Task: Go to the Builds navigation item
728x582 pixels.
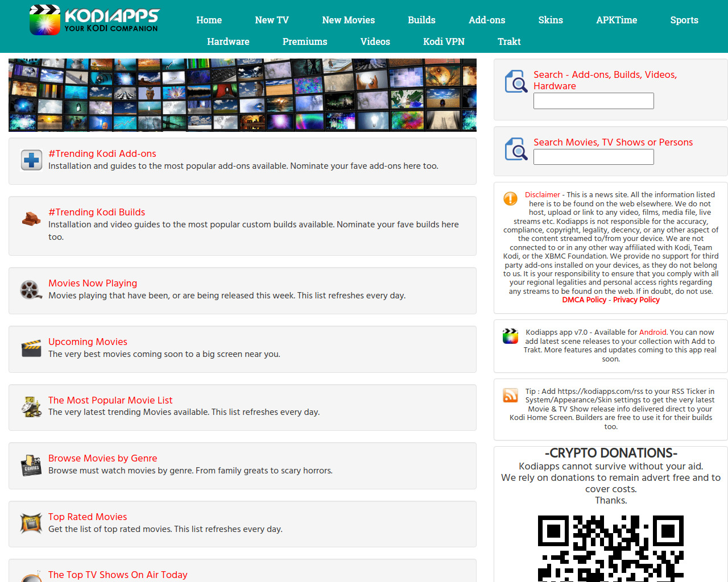Action: (x=421, y=20)
